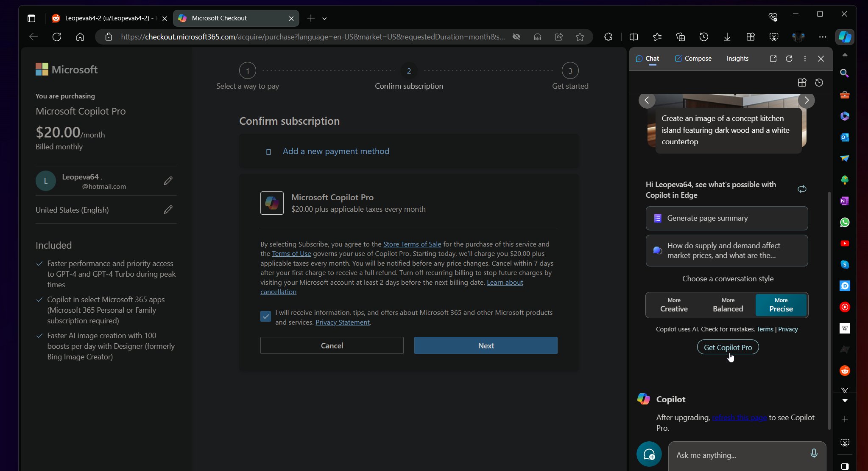Open Reddit from the Edge sidebar
Screen dimensions: 868x471
point(845,370)
